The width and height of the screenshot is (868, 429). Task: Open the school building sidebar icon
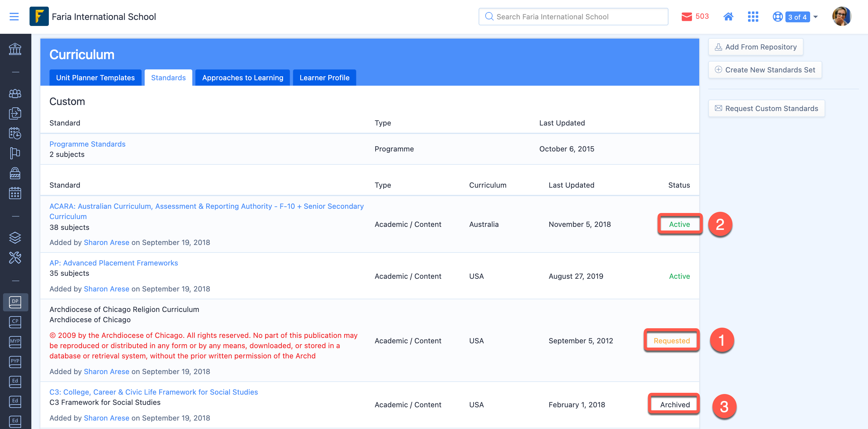coord(15,49)
